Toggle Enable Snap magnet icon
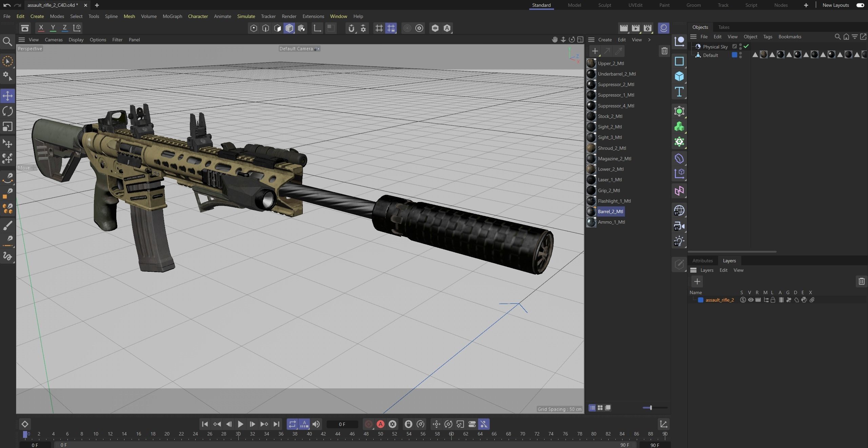Image resolution: width=868 pixels, height=448 pixels. pyautogui.click(x=351, y=28)
